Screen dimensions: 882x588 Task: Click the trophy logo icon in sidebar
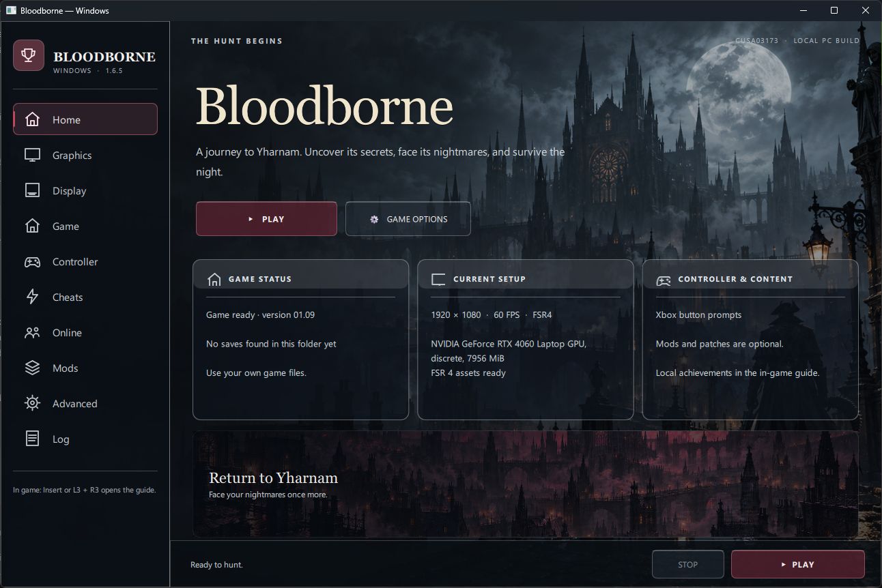coord(29,55)
